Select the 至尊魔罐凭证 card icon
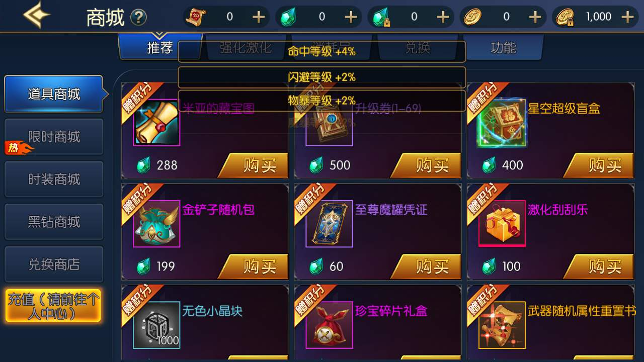Viewport: 644px width, 362px height. [x=330, y=224]
